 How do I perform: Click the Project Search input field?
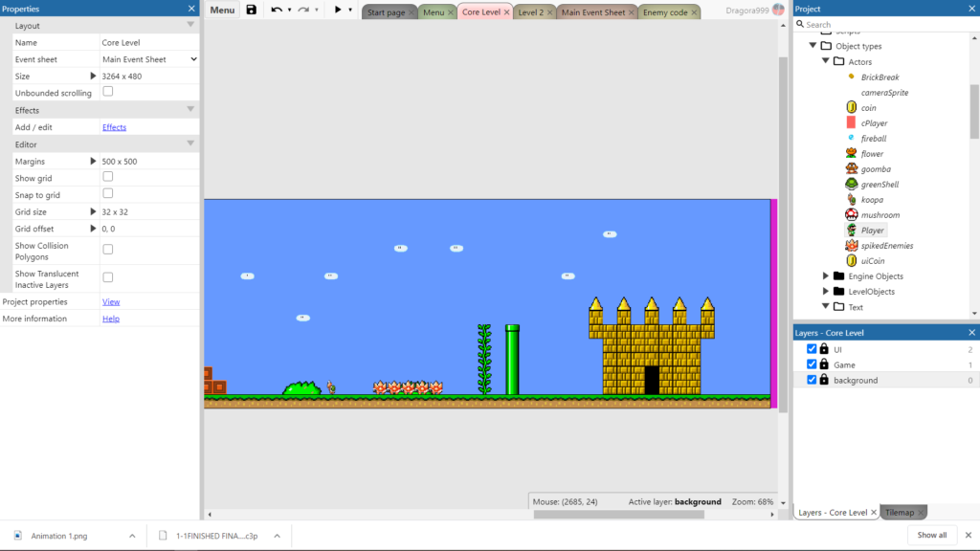886,24
